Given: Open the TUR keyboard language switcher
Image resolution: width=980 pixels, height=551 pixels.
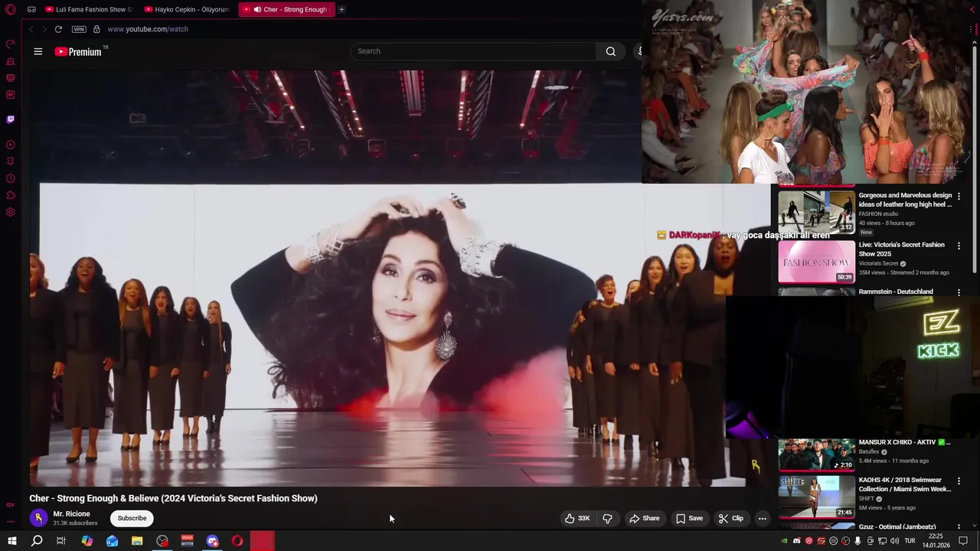Looking at the screenshot, I should (x=910, y=541).
